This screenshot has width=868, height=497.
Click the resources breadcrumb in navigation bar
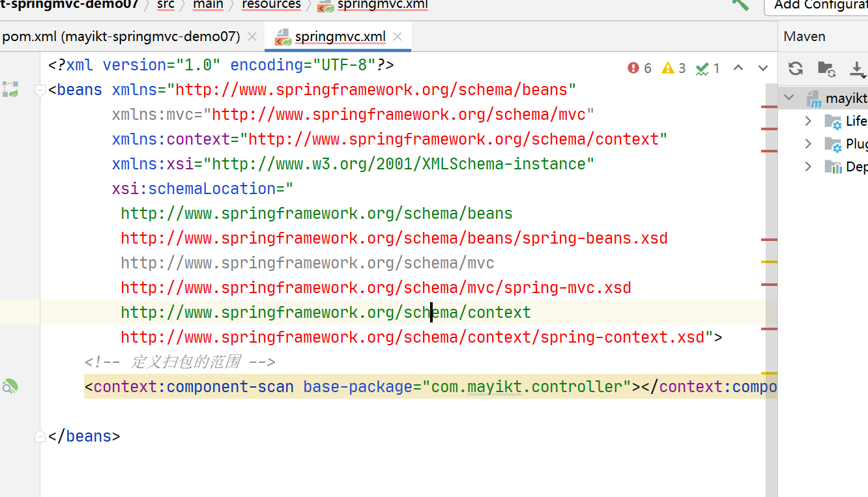coord(271,5)
